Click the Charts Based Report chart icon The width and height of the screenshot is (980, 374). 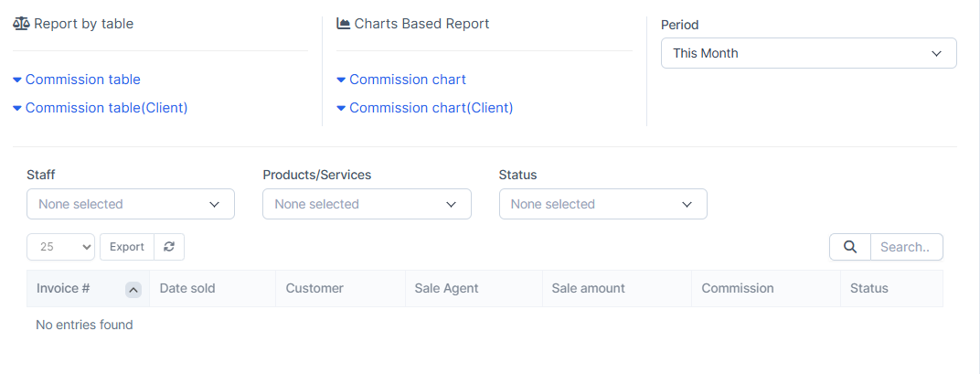coord(344,24)
